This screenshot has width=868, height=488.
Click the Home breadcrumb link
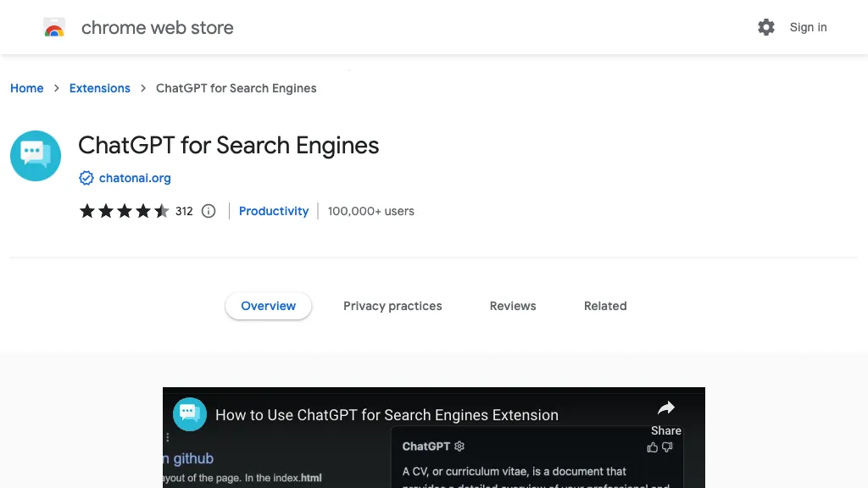(x=26, y=88)
